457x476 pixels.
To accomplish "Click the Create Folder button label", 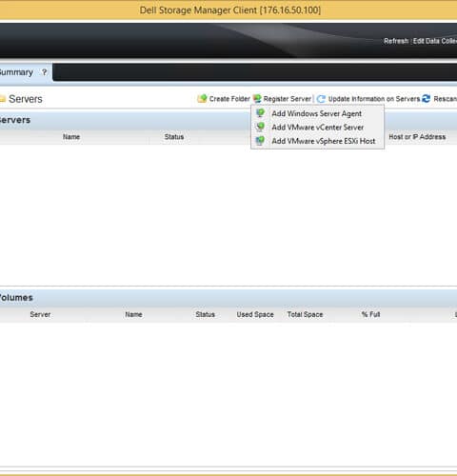I will click(x=229, y=99).
